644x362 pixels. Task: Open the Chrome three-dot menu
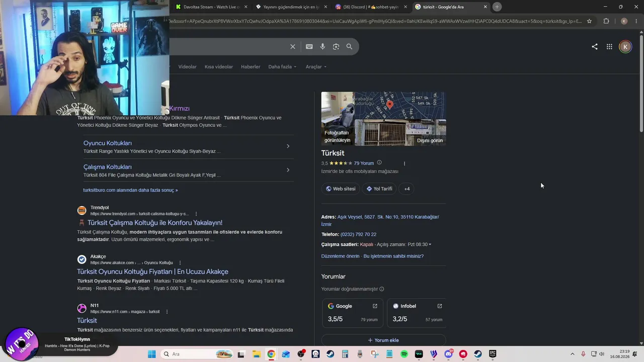pos(635,21)
